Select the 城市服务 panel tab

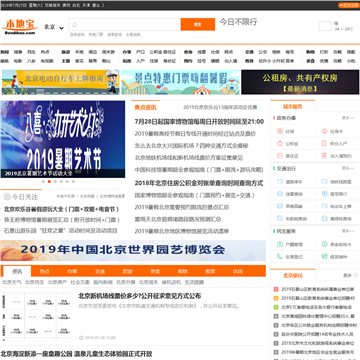click(x=293, y=107)
